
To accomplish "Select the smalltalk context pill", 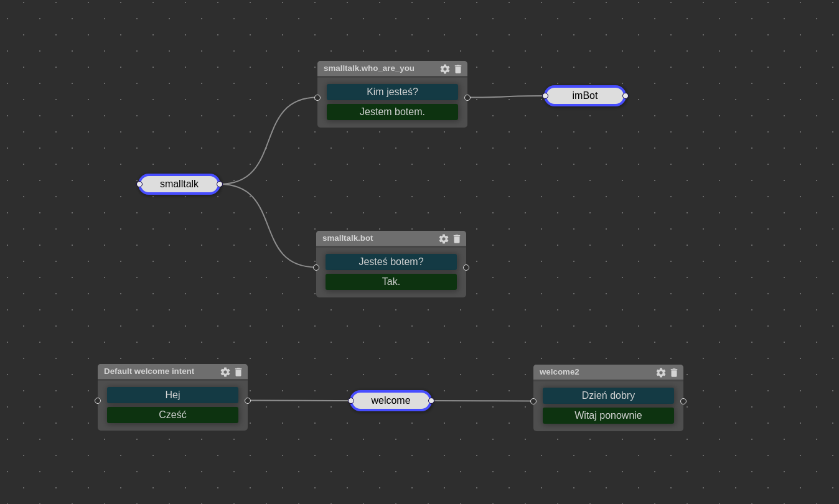I will (x=179, y=184).
